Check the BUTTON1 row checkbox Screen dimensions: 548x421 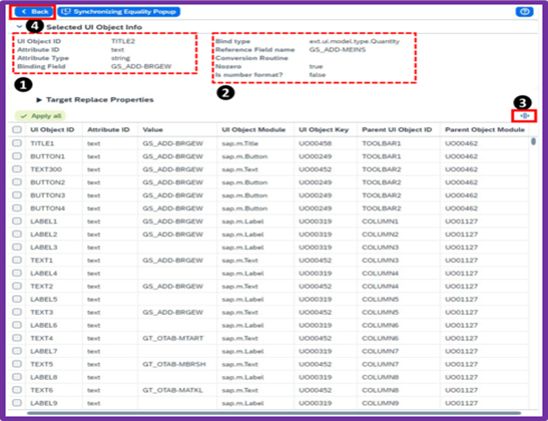click(x=17, y=156)
